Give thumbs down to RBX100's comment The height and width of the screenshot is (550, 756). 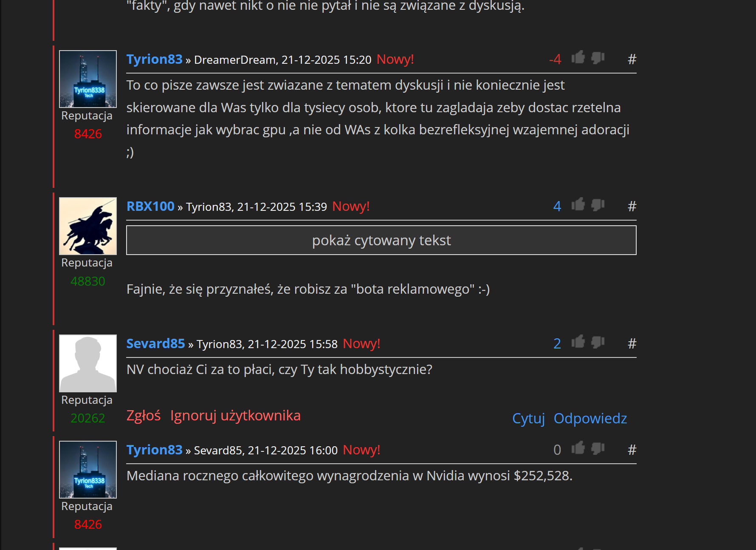tap(598, 204)
